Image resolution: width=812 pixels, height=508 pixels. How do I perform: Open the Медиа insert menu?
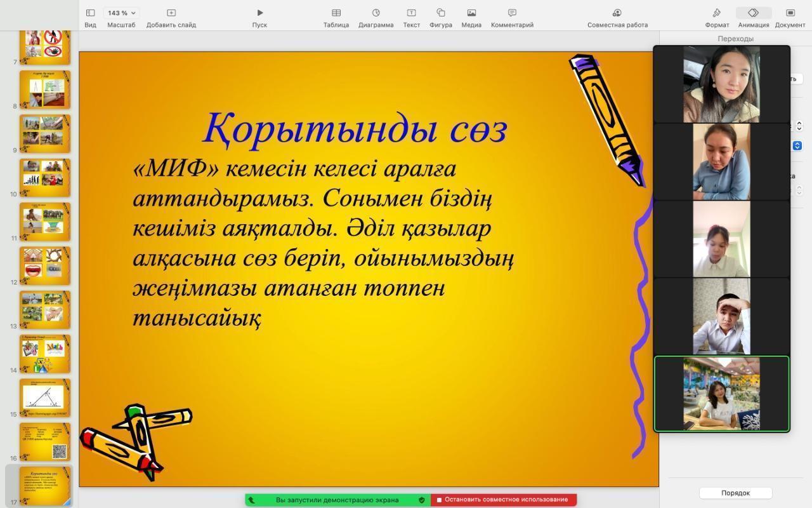[x=471, y=13]
